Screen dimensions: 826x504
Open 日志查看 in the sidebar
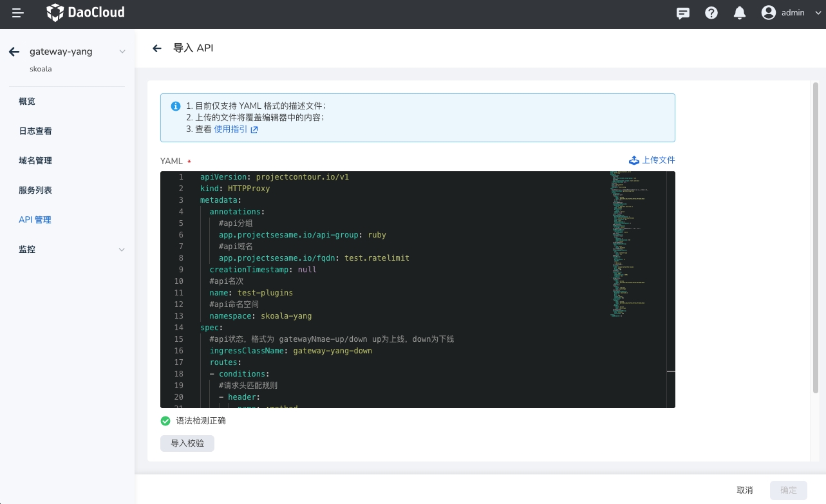[x=35, y=131]
